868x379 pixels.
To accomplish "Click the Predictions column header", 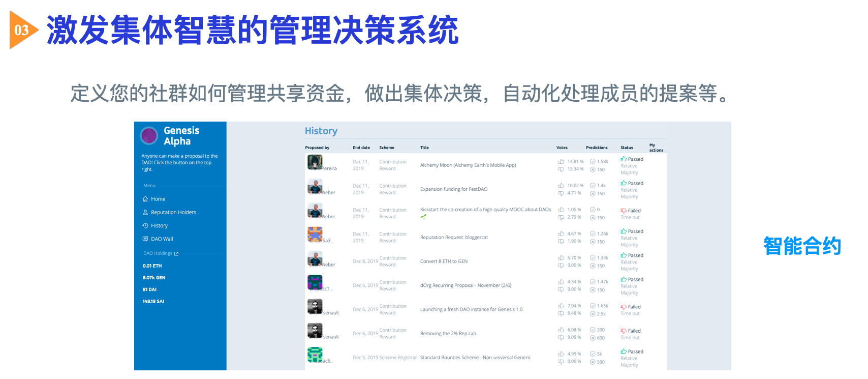I will tap(597, 148).
